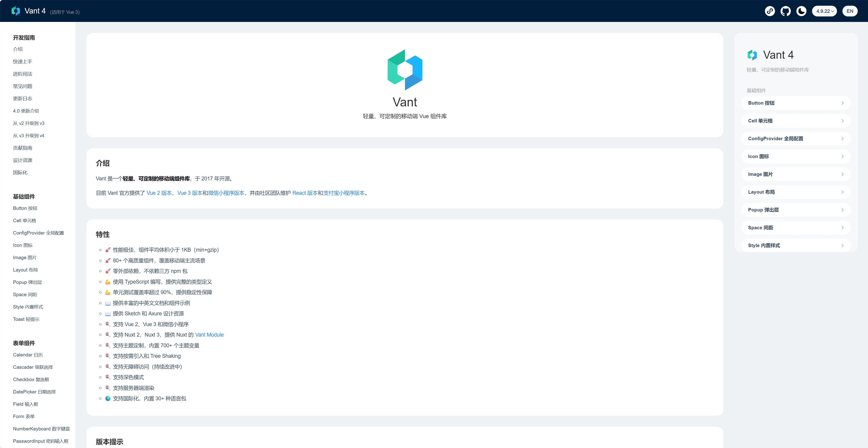Open Space 间距 in the mobile preview

click(x=796, y=228)
